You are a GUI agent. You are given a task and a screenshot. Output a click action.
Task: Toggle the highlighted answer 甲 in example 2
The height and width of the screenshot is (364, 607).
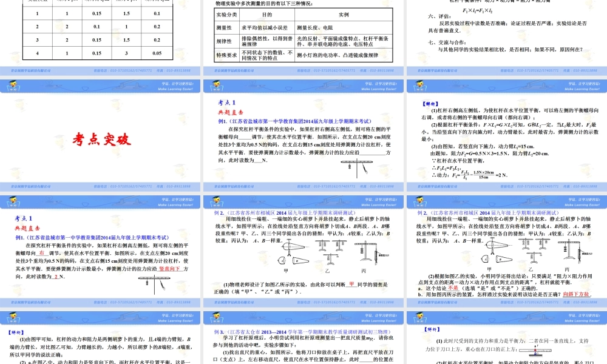coord(351,284)
